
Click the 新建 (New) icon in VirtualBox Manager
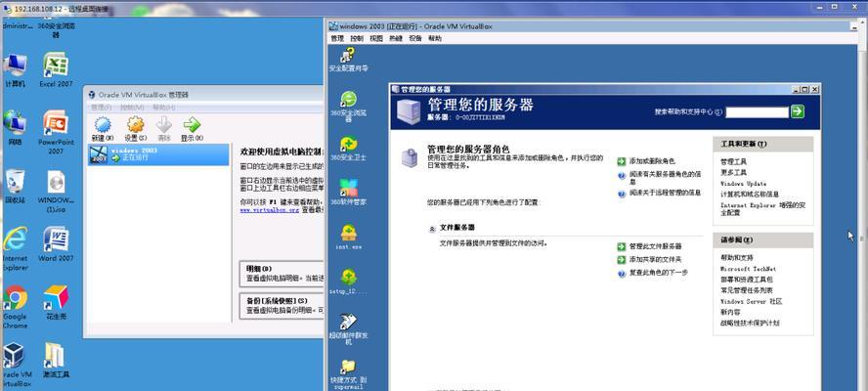(103, 125)
